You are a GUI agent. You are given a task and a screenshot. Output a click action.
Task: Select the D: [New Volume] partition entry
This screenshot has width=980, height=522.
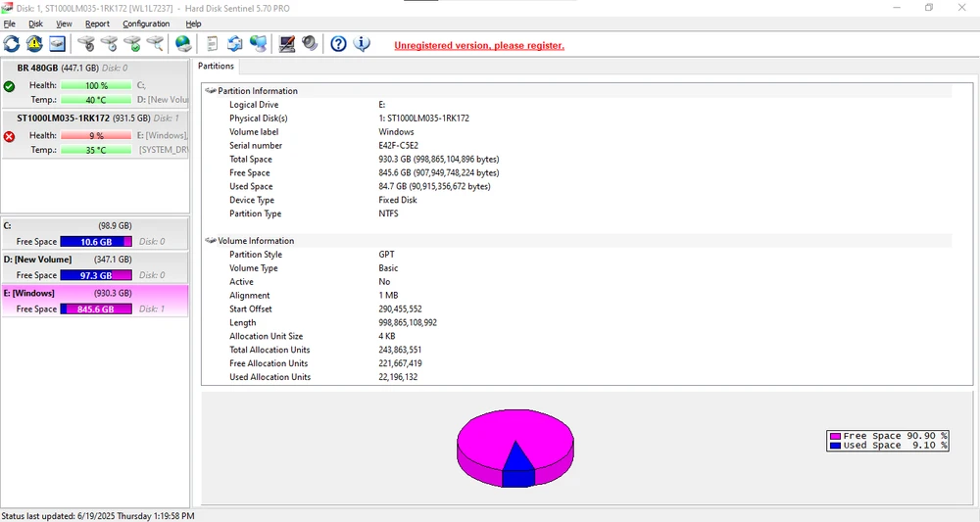pyautogui.click(x=38, y=260)
